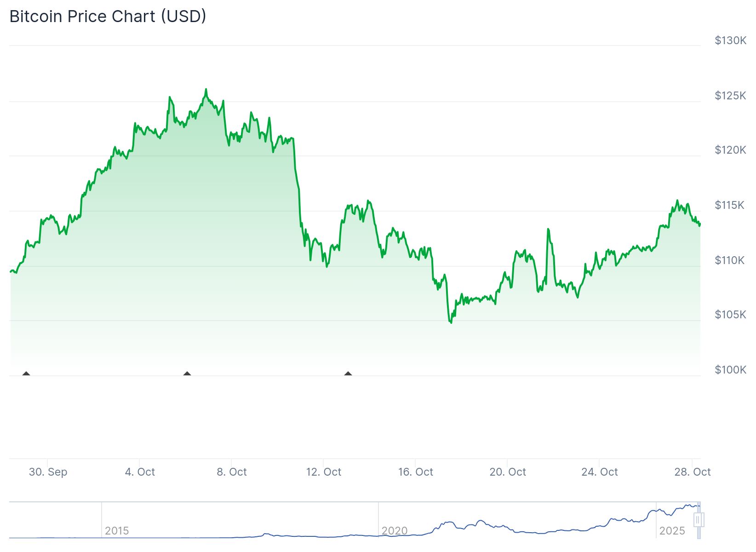
Task: Click the event marker triangle nearest 30. Sep
Action: pyautogui.click(x=26, y=374)
